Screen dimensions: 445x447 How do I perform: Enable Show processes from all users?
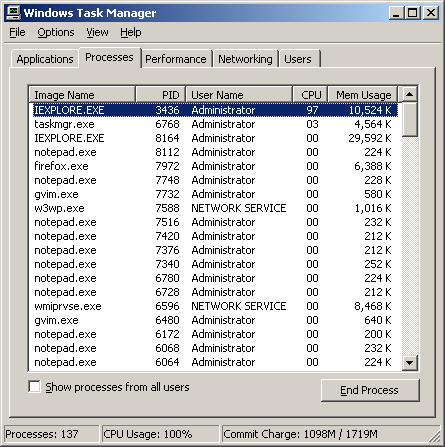pyautogui.click(x=34, y=387)
